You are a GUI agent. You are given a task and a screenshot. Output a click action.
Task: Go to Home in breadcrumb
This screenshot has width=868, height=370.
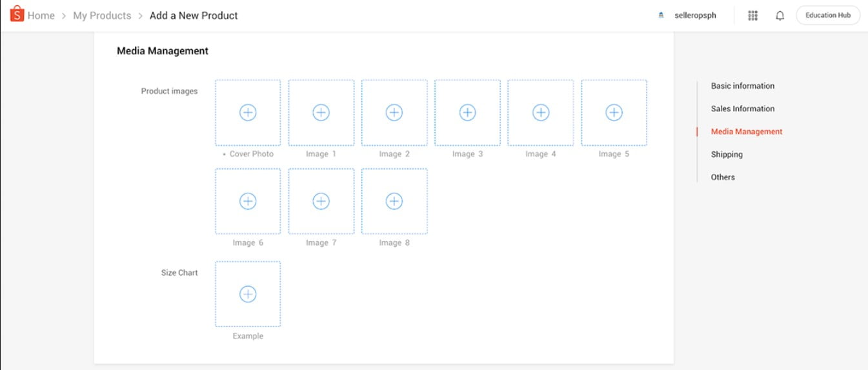tap(41, 15)
